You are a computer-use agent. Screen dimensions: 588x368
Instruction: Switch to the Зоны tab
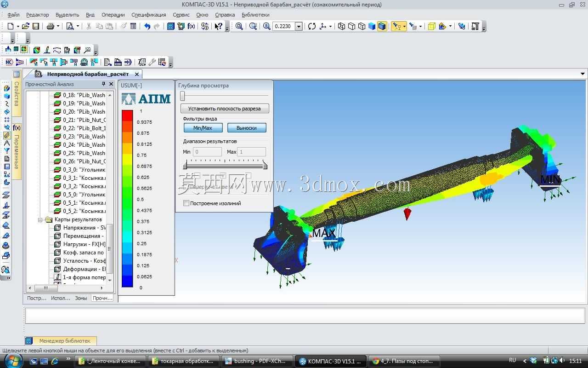tap(81, 298)
